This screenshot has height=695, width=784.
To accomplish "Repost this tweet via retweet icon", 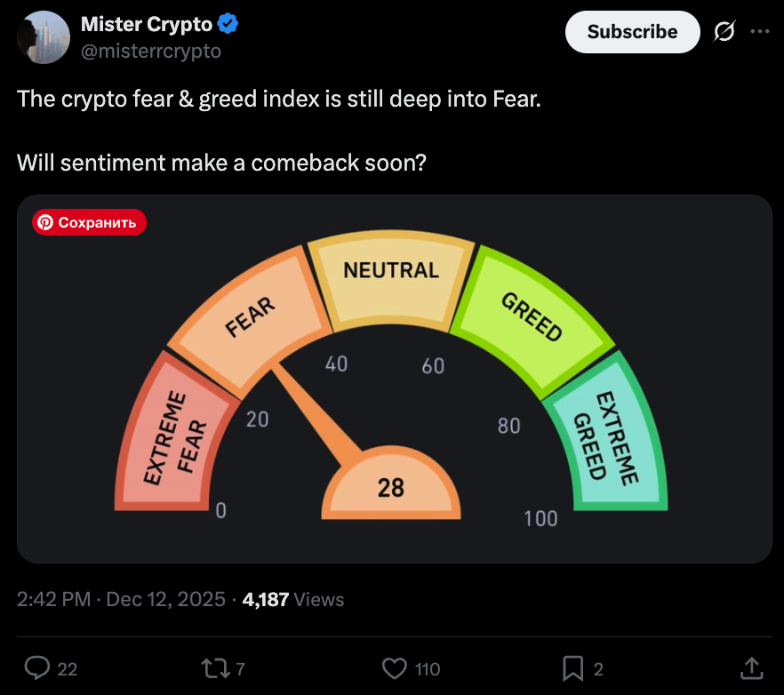I will (x=214, y=667).
